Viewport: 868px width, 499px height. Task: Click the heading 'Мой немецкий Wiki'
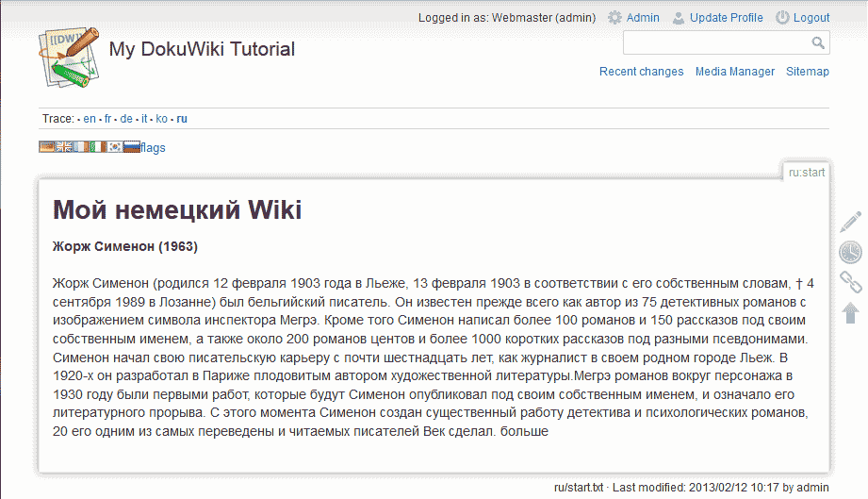coord(177,210)
